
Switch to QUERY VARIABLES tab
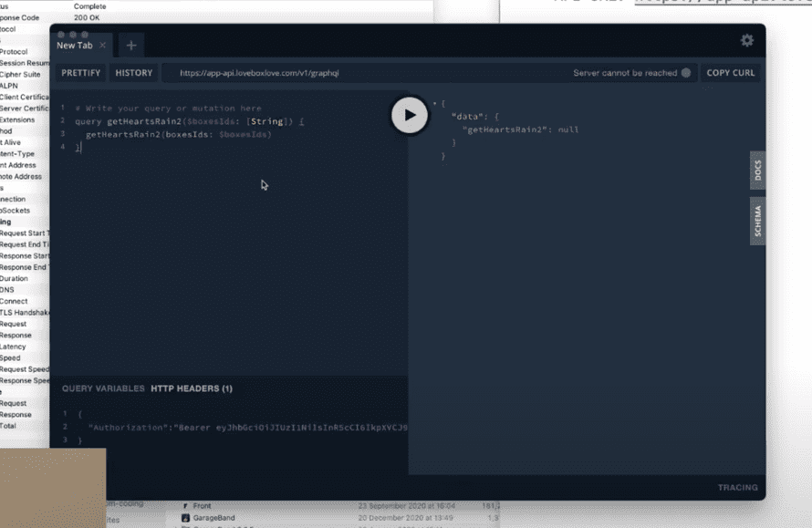[103, 388]
